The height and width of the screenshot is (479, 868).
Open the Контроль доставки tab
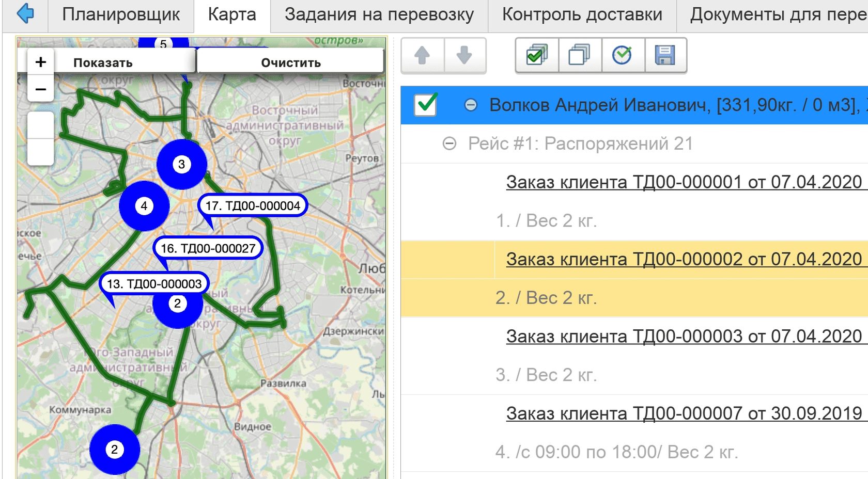pyautogui.click(x=582, y=14)
